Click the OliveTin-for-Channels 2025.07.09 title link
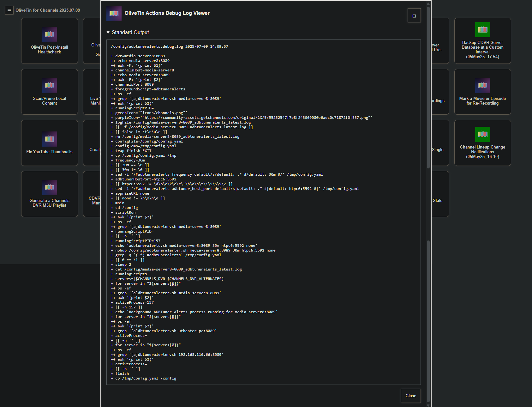The image size is (532, 407). (x=48, y=10)
